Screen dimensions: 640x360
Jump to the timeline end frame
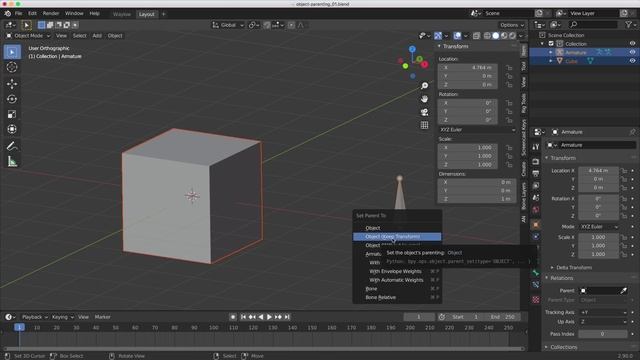pos(287,317)
